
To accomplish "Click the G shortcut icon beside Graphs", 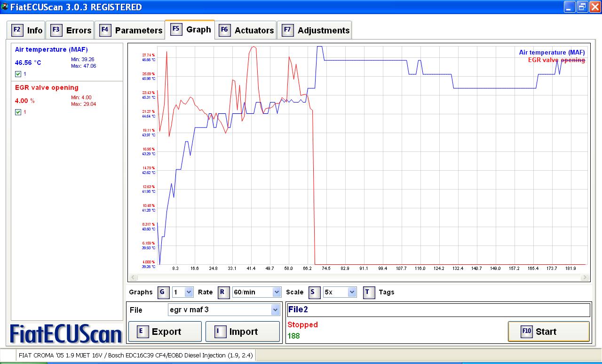I will click(x=163, y=292).
